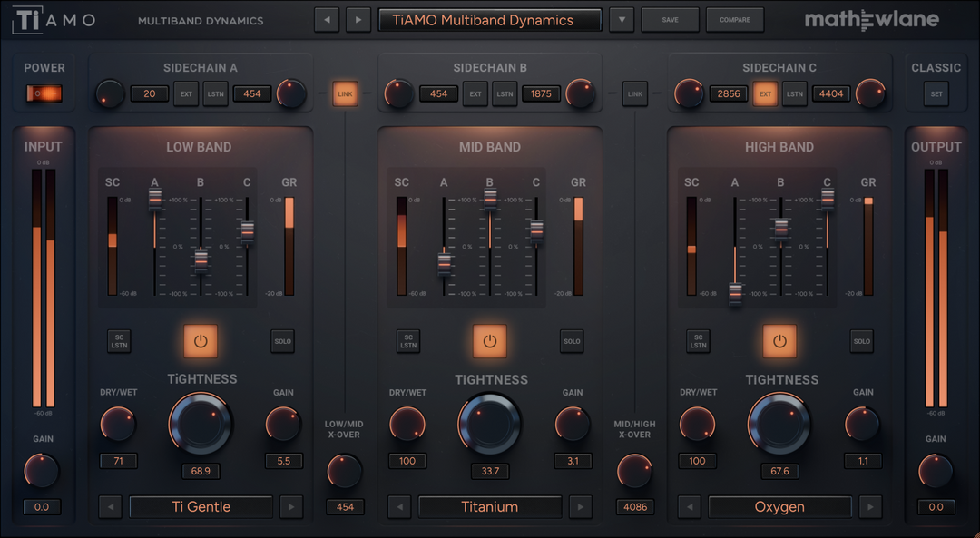Viewport: 980px width, 538px height.
Task: Disable EXT in Sidechain C
Action: (x=765, y=94)
